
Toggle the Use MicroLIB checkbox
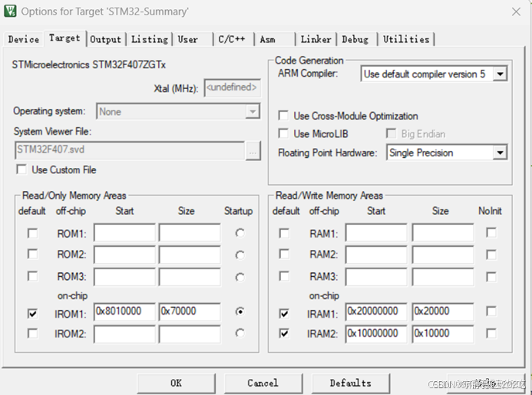coord(283,133)
